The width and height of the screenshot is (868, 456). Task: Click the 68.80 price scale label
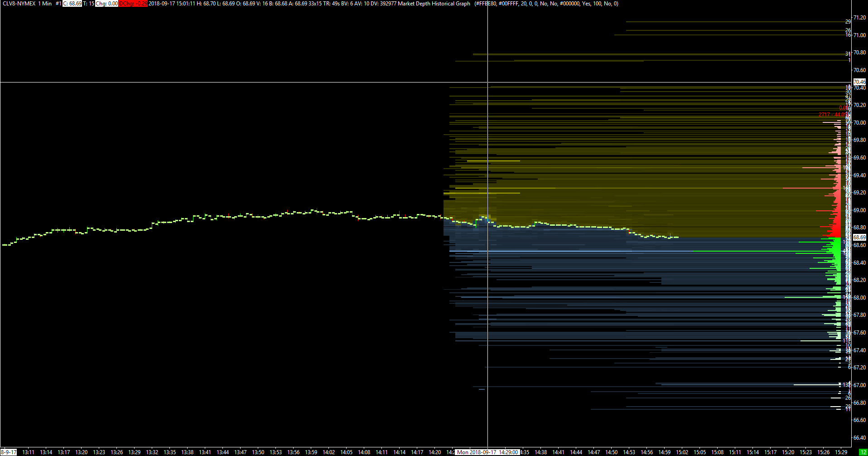[859, 228]
